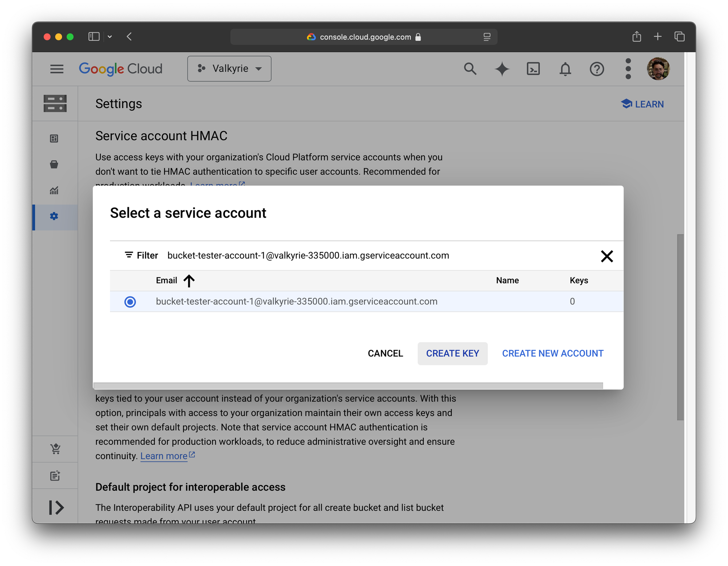
Task: Open the Gemini sparkle assistant icon
Action: pyautogui.click(x=502, y=69)
